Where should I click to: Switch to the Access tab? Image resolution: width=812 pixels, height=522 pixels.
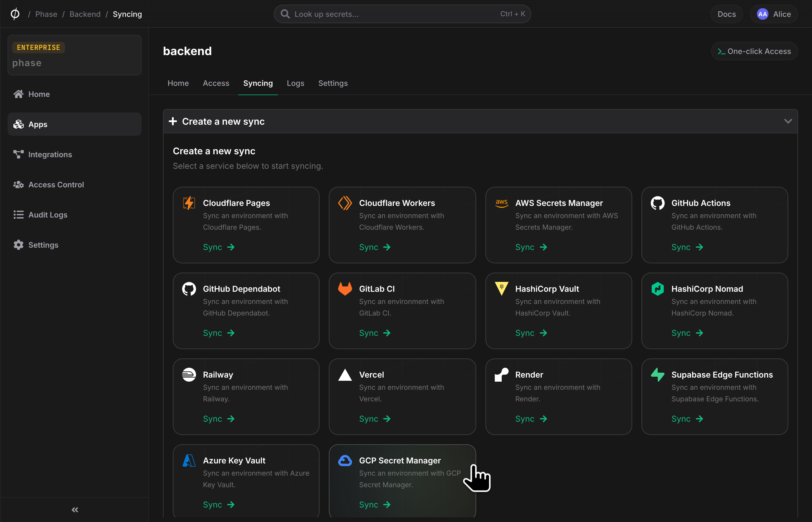[216, 83]
